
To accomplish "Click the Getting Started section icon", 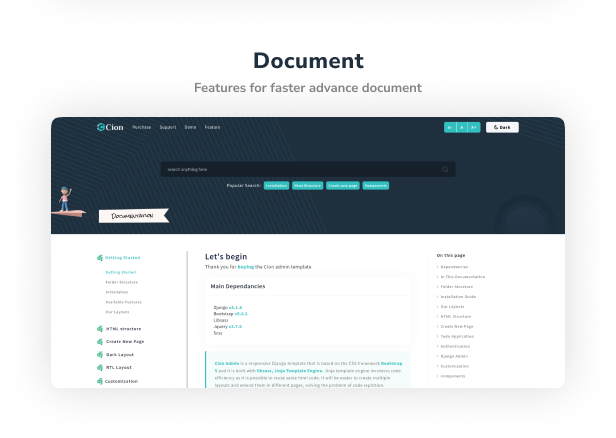I will 100,258.
